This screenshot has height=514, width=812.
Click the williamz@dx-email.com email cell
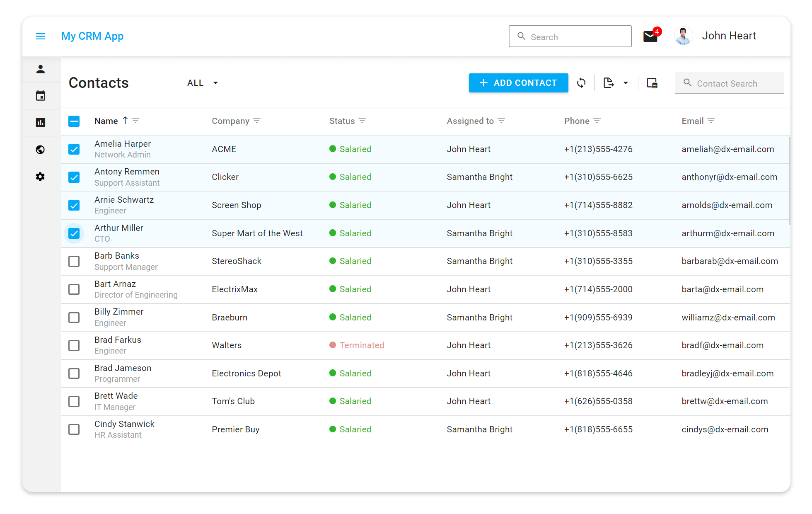[728, 318]
